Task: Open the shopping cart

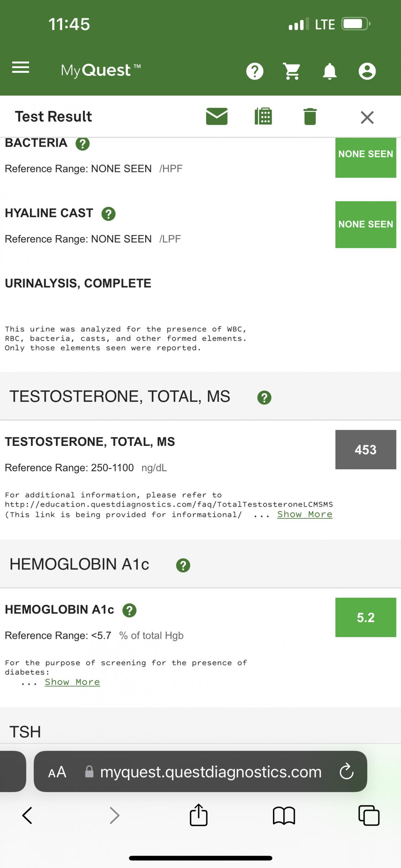Action: pos(292,71)
